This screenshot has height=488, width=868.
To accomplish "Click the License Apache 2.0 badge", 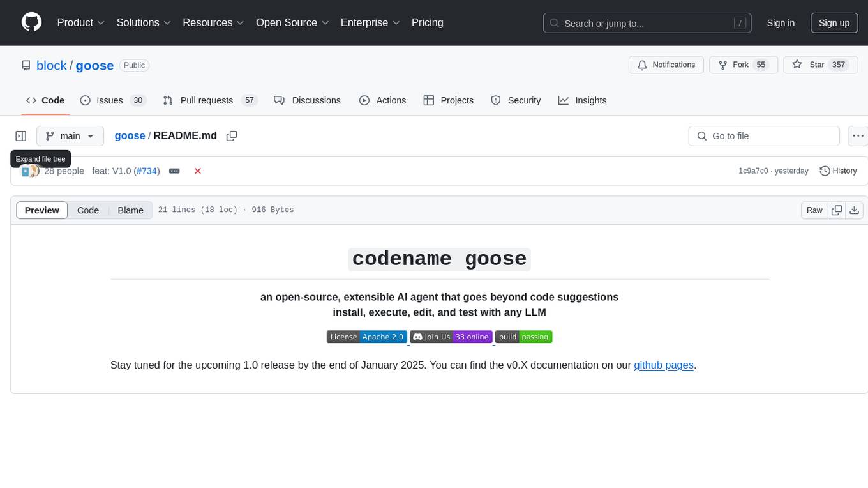I will [x=367, y=337].
